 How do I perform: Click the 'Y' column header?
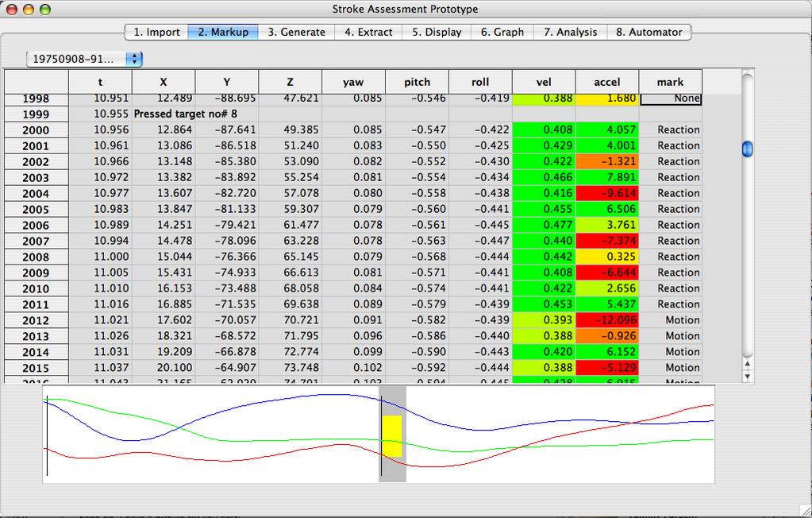[x=227, y=82]
